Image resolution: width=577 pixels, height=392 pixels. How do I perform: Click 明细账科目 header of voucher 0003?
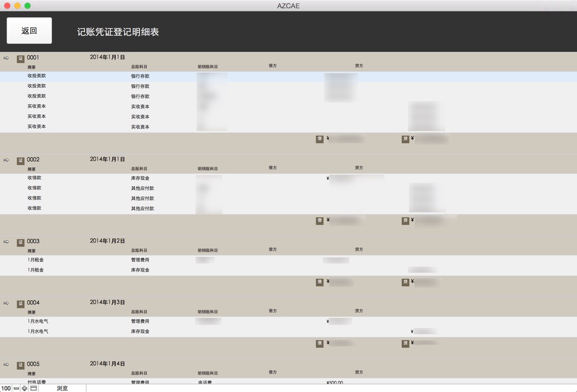(208, 250)
